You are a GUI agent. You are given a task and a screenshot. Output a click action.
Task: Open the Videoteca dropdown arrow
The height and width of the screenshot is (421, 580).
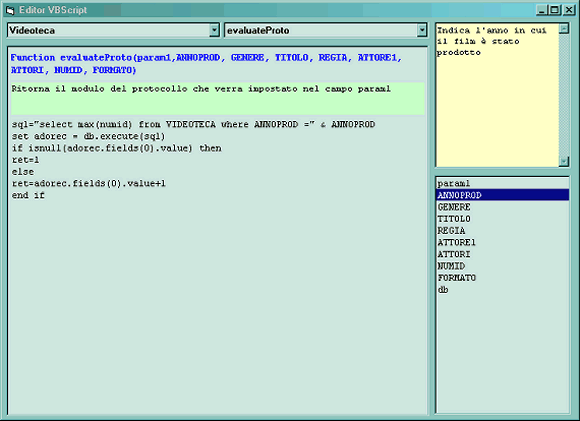214,30
